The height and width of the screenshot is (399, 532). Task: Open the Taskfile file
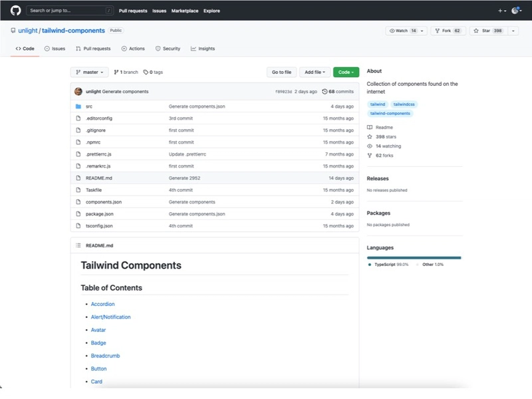coord(94,190)
